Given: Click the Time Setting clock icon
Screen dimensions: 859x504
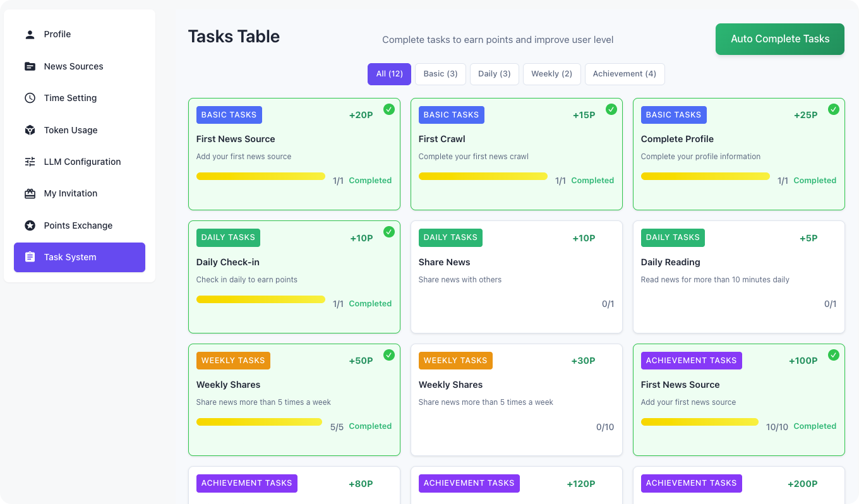Looking at the screenshot, I should (x=30, y=98).
